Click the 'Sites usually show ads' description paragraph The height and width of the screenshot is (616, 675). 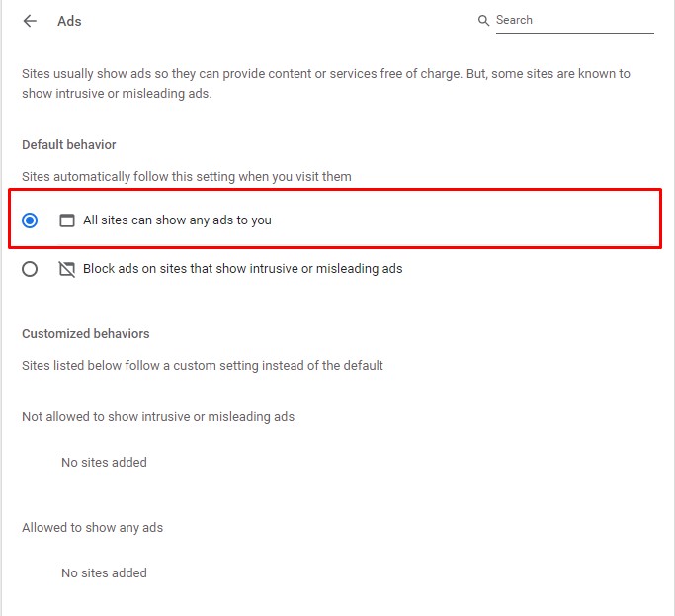(x=326, y=84)
